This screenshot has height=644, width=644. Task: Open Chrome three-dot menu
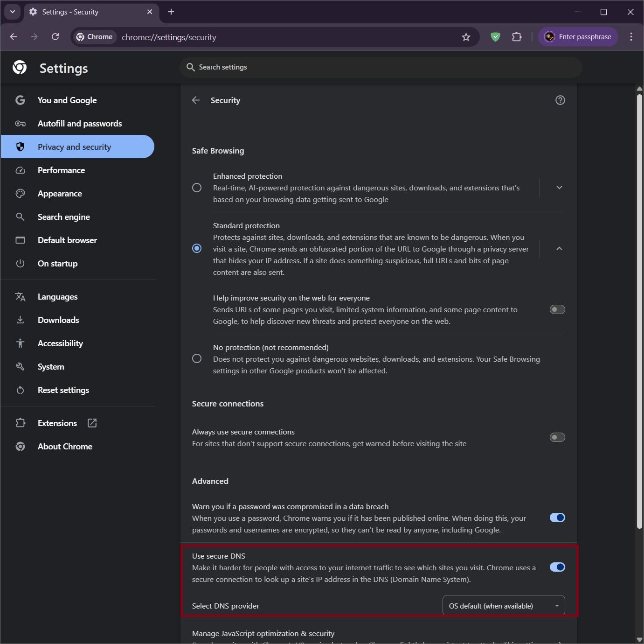point(631,37)
